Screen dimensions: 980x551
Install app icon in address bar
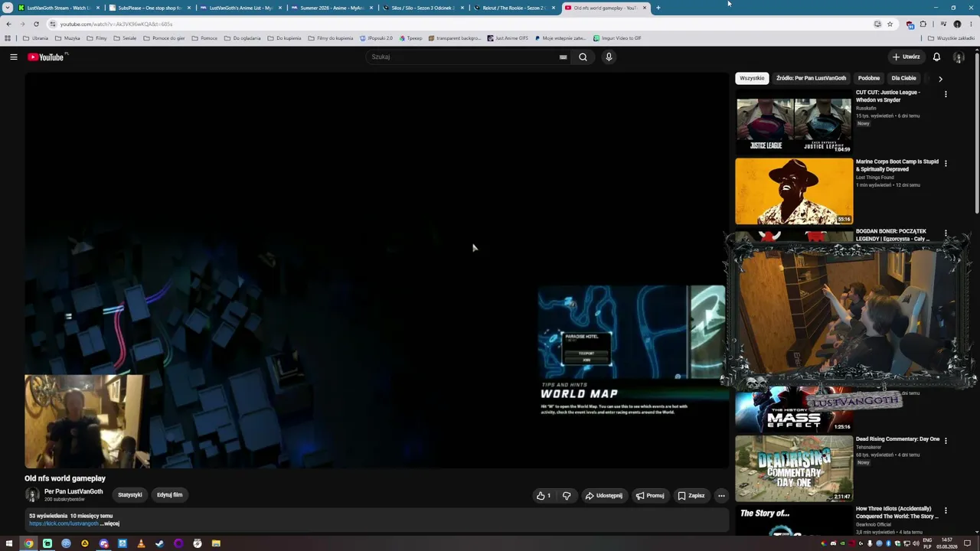[877, 24]
